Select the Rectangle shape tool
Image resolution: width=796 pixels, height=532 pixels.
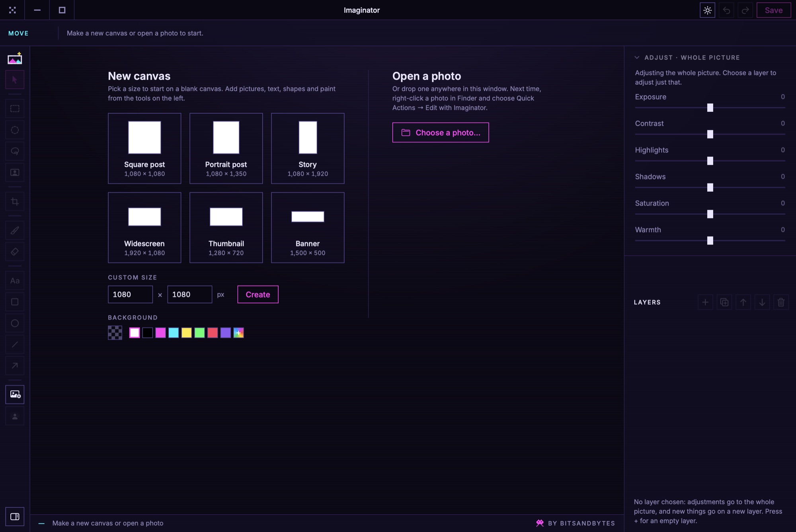[15, 302]
